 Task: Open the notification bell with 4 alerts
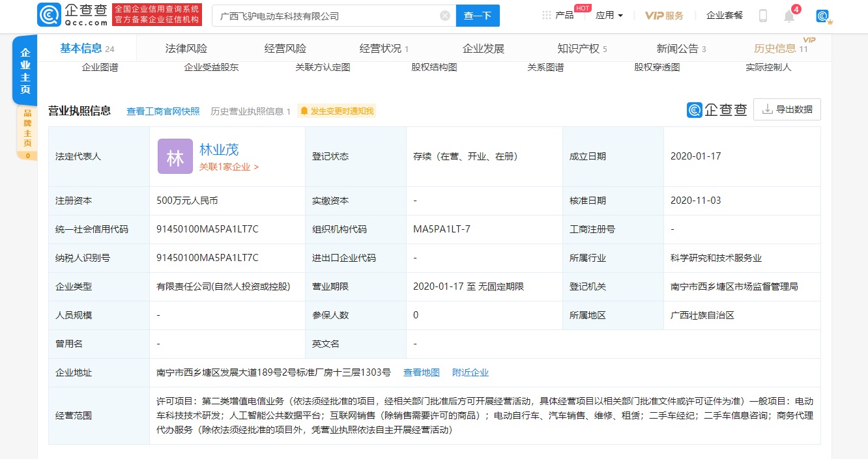point(790,15)
